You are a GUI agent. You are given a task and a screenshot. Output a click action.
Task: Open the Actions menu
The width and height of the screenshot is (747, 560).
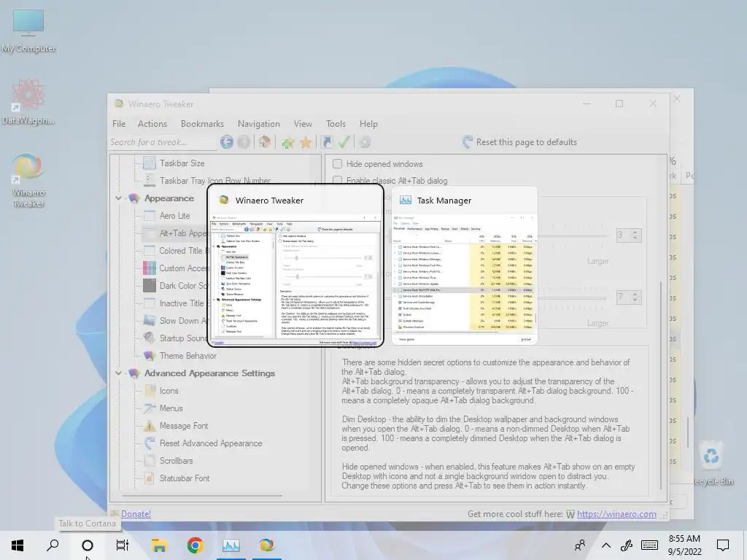point(152,124)
